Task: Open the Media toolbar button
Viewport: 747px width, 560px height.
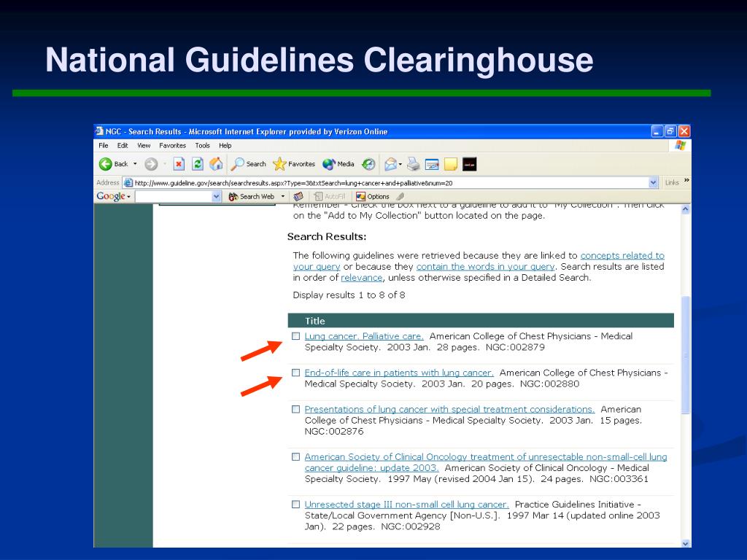Action: click(x=338, y=164)
